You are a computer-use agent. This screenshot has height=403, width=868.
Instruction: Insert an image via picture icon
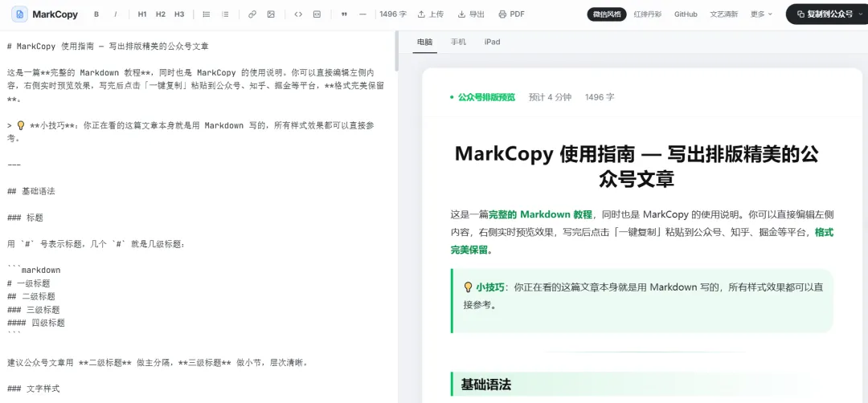(271, 14)
